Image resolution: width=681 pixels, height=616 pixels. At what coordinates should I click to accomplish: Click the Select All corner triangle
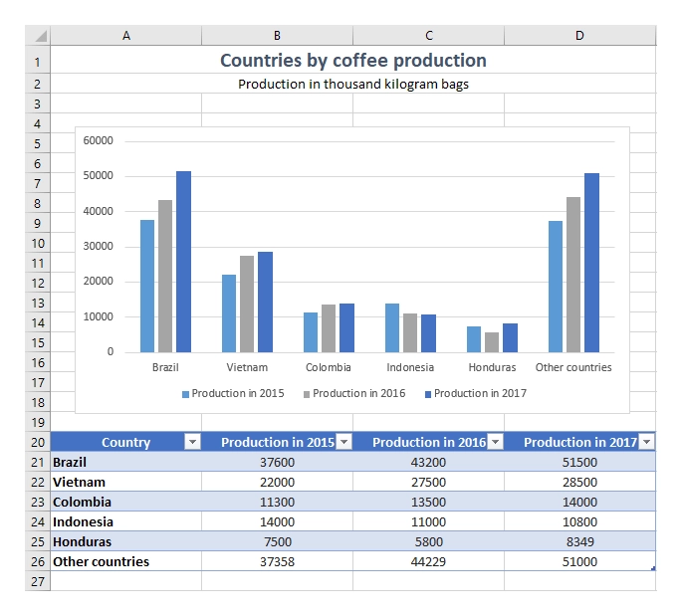point(39,35)
